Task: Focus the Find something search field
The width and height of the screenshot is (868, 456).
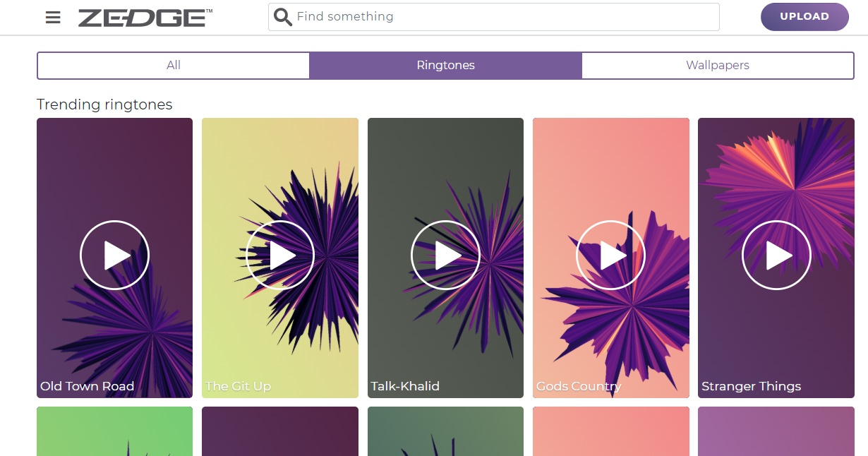Action: 494,17
